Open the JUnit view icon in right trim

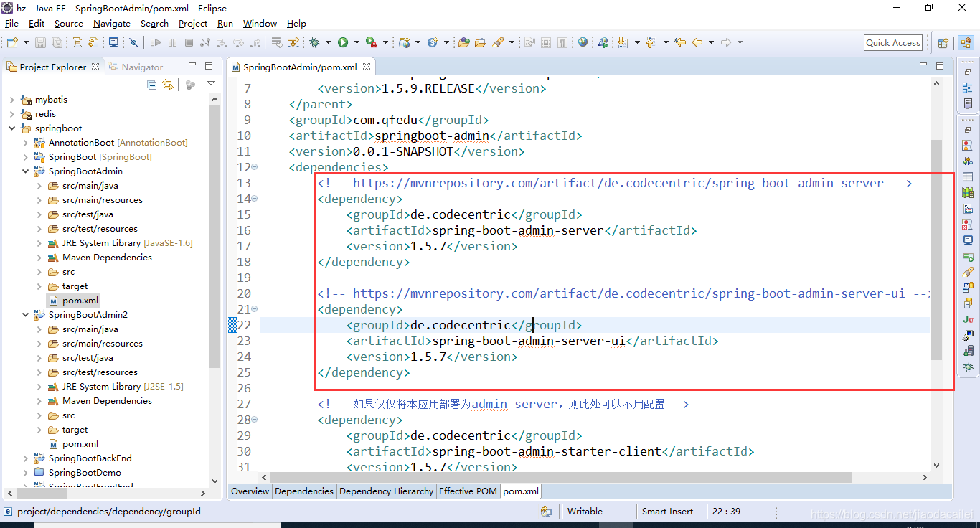click(968, 319)
